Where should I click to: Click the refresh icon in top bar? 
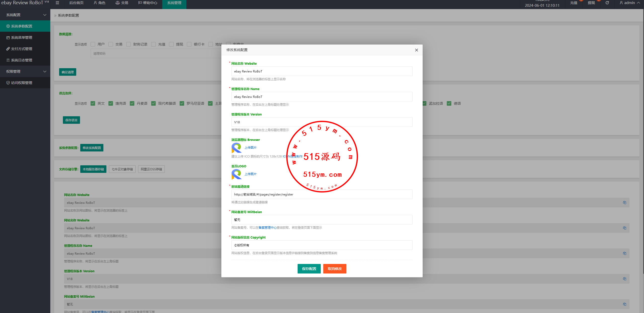pyautogui.click(x=607, y=3)
